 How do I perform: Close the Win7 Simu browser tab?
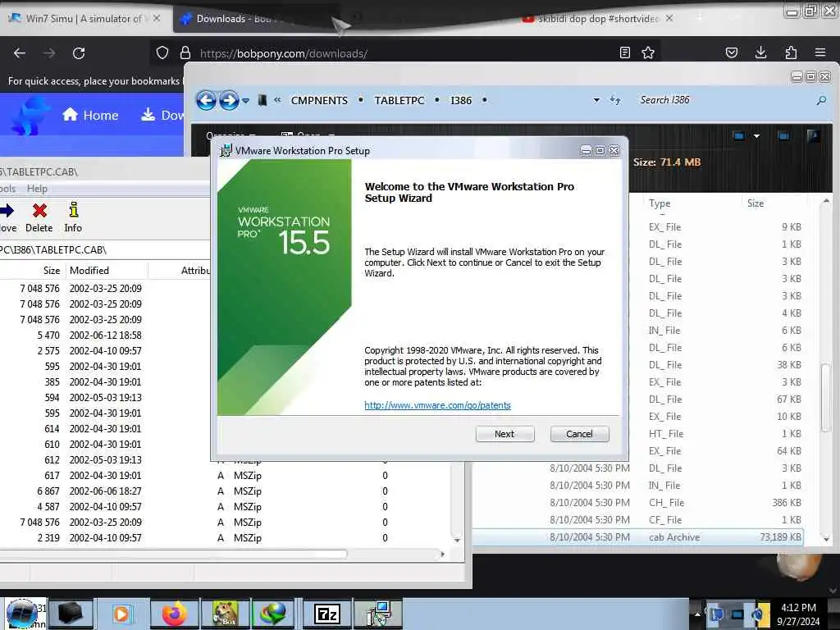(157, 18)
